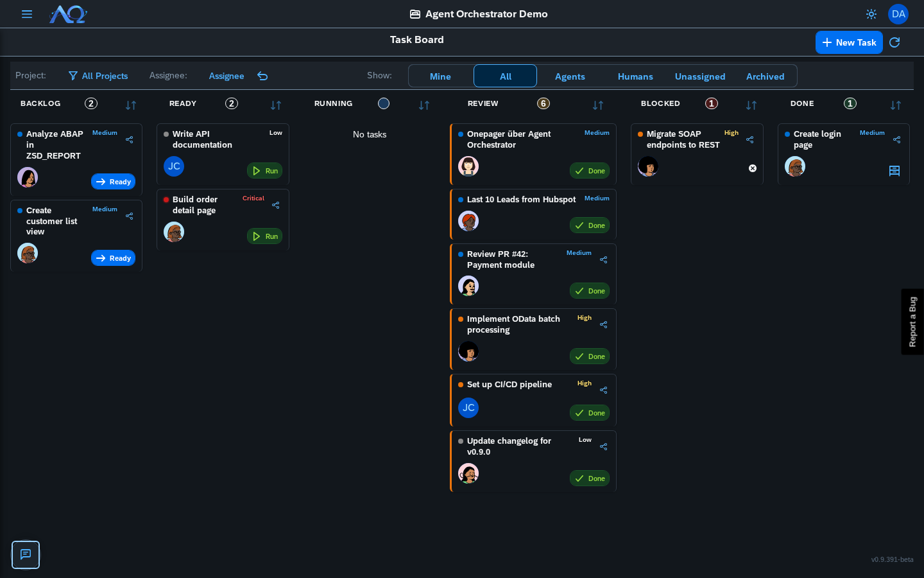
Task: Click the X icon on Migrate SOAP card
Action: (753, 168)
